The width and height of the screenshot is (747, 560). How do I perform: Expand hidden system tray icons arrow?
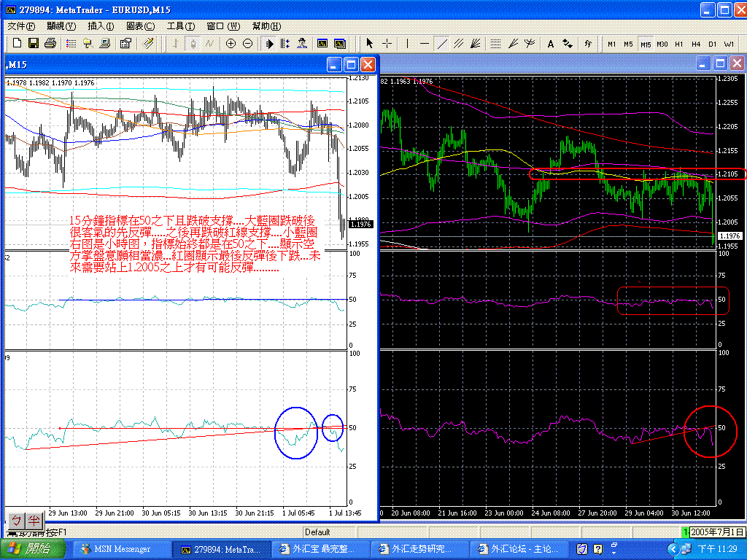click(x=673, y=550)
